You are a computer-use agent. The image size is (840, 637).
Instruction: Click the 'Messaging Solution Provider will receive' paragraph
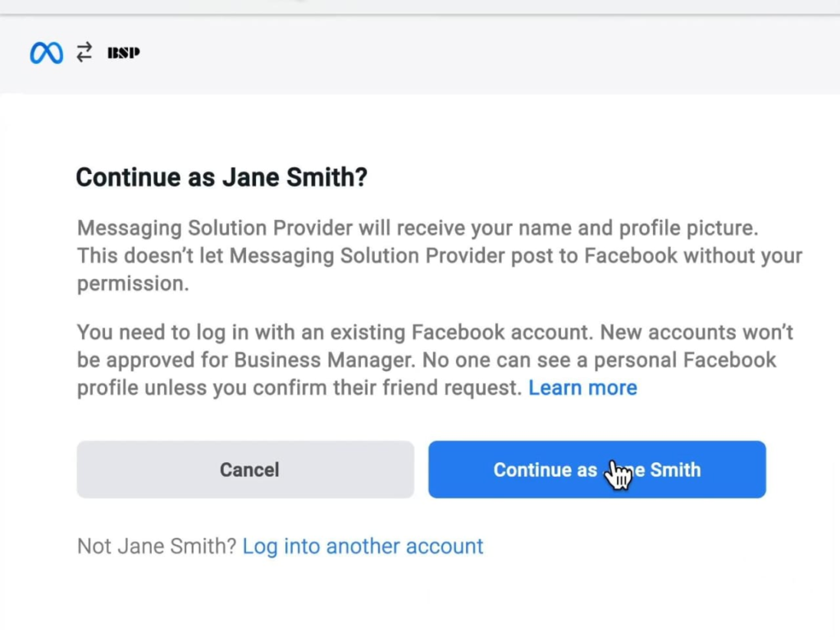tap(440, 255)
